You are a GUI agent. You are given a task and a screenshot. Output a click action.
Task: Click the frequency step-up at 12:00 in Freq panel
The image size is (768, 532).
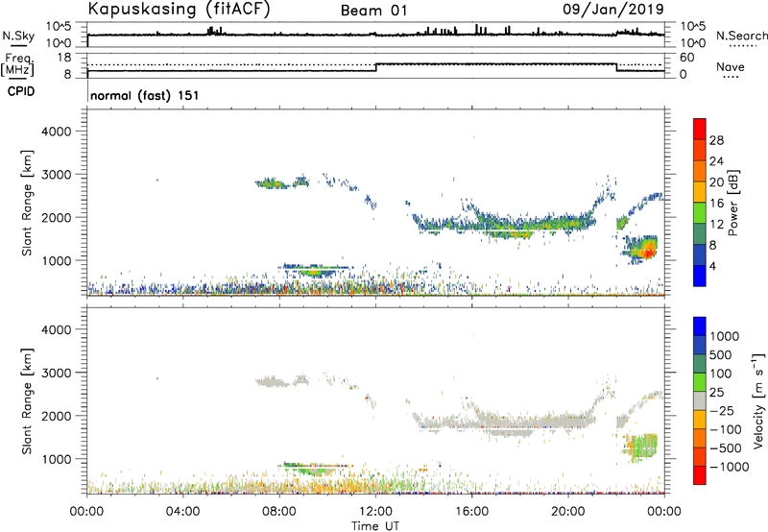click(375, 67)
